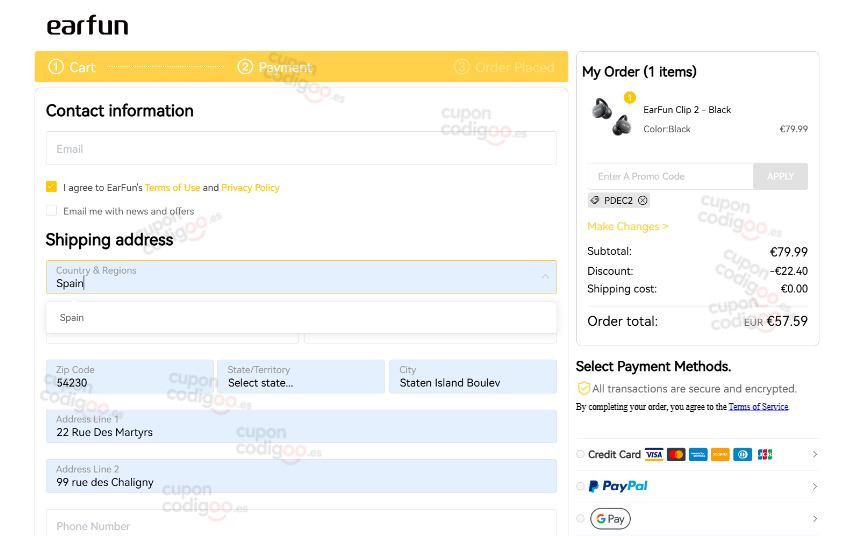Open the Privacy Policy link
The height and width of the screenshot is (536, 855).
[250, 188]
